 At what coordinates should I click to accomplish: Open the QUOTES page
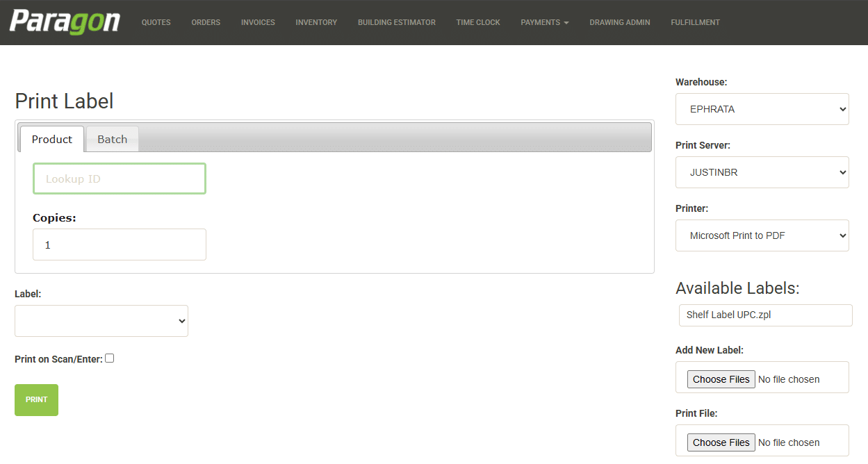(x=156, y=22)
